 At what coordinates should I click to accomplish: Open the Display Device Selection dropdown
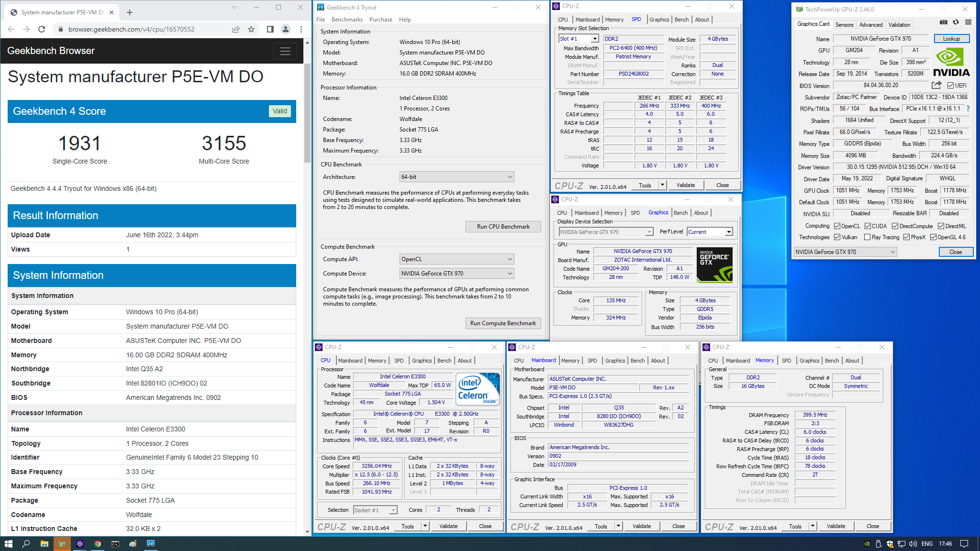click(x=606, y=232)
